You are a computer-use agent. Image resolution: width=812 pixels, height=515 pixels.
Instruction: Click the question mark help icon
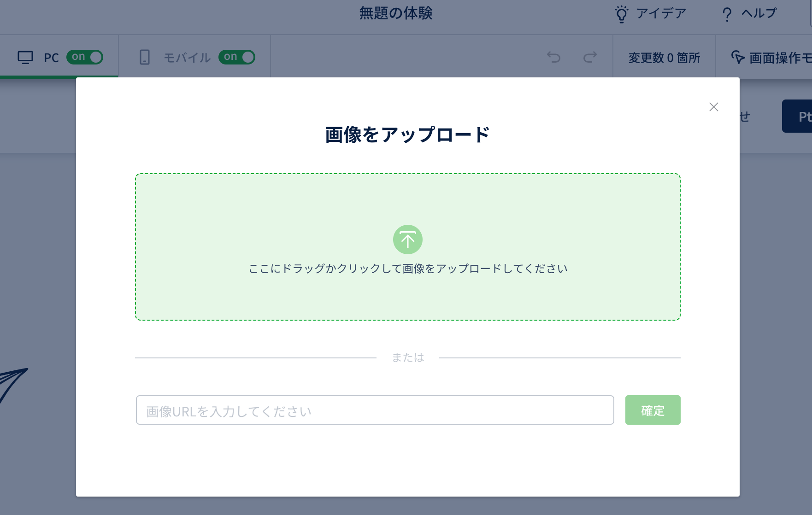[727, 14]
